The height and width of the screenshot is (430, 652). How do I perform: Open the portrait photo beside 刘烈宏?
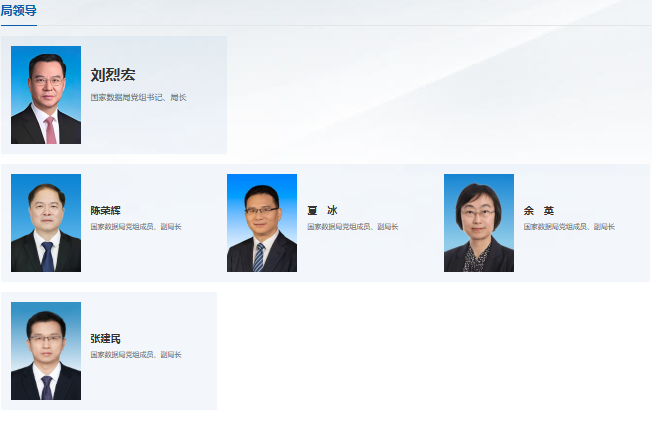coord(46,95)
